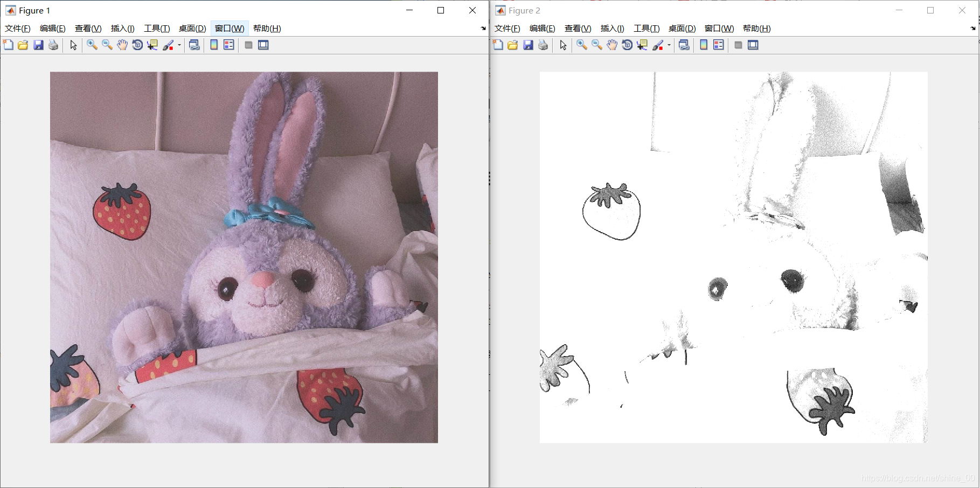Select Rotate 3D tool in Figure 2

click(627, 45)
